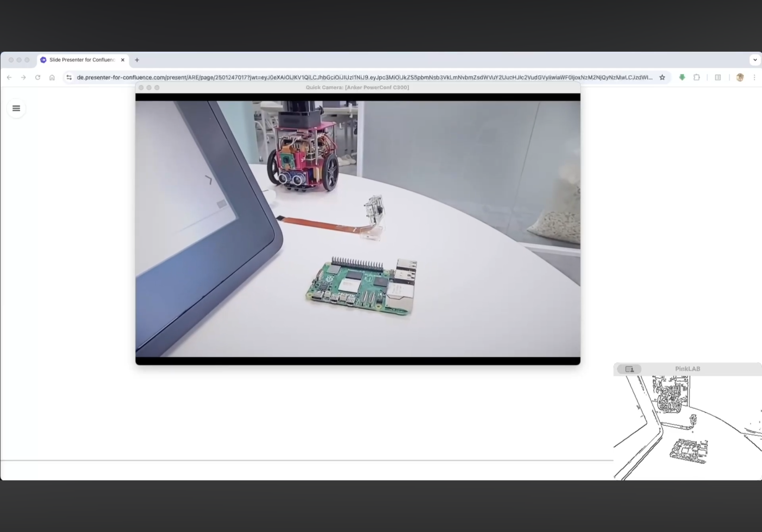Reload the current page
The image size is (762, 532).
38,78
